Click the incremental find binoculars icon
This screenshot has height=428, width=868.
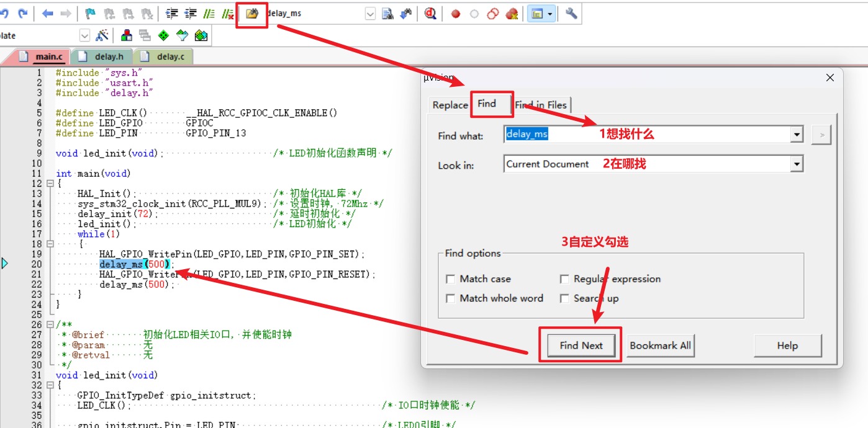[406, 13]
